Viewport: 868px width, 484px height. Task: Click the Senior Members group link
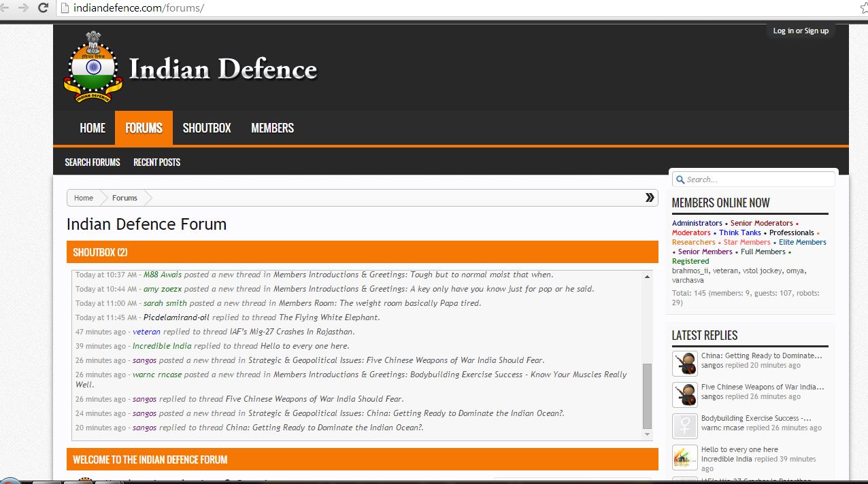coord(705,252)
